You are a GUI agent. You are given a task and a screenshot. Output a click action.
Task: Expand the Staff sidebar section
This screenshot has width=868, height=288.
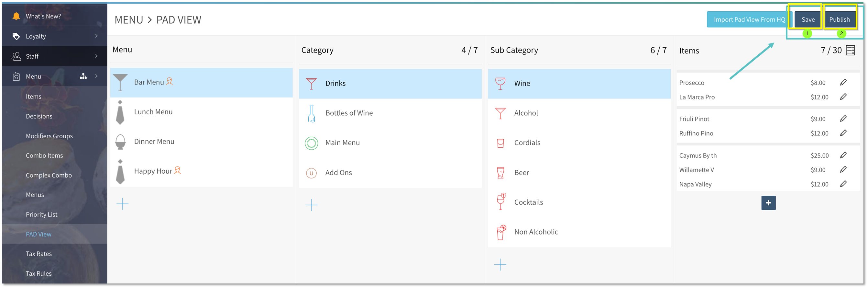[96, 56]
